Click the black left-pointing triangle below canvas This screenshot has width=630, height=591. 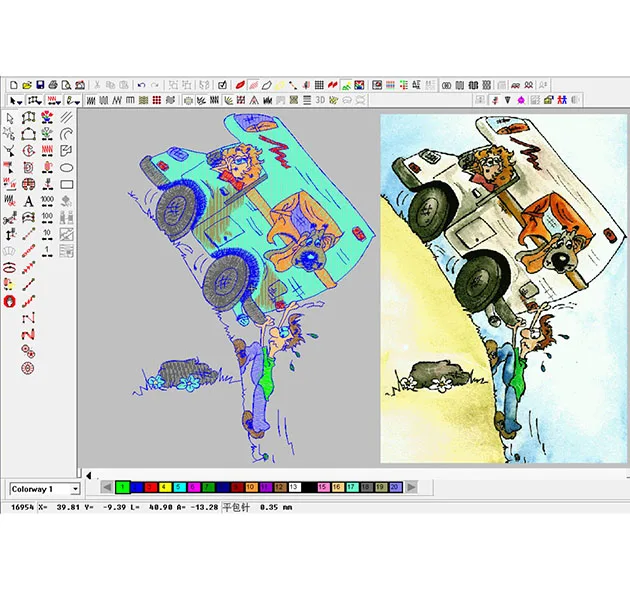[x=89, y=475]
